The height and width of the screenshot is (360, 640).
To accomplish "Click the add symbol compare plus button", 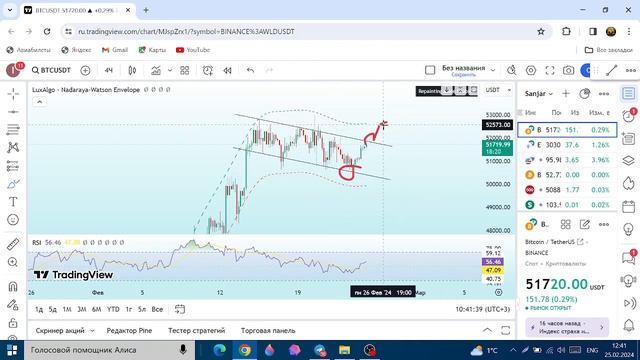I will pyautogui.click(x=85, y=70).
